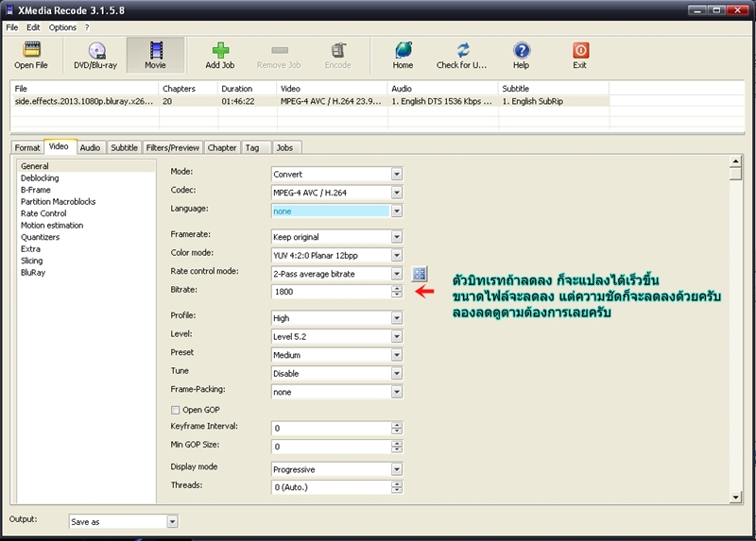Click XMedia Recode title bar app icon
This screenshot has width=756, height=541.
(9, 10)
